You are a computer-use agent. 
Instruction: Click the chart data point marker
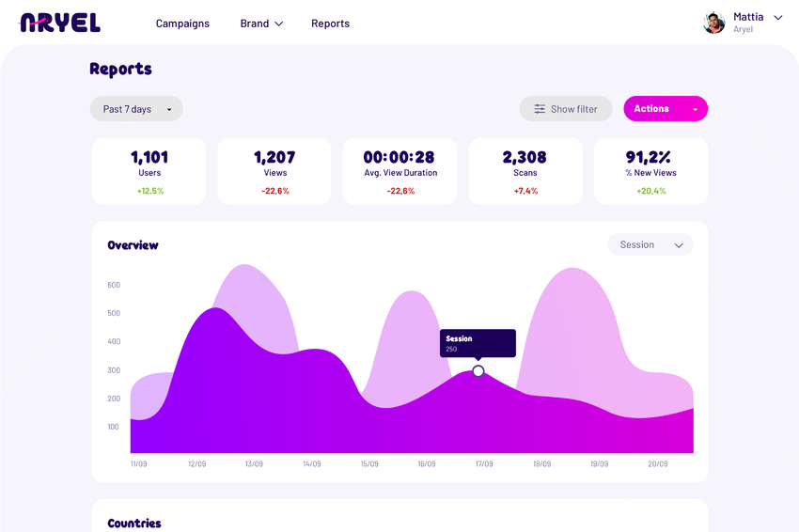click(x=478, y=371)
